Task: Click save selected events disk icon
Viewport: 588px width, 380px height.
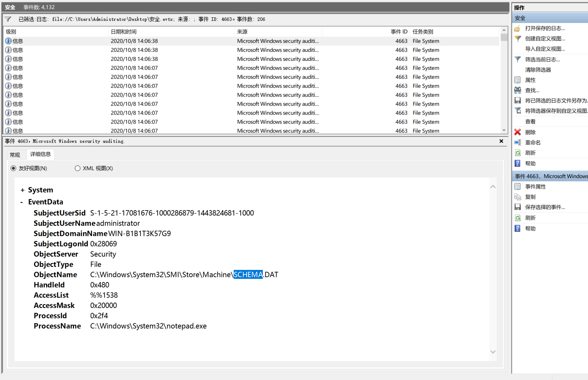Action: 517,207
